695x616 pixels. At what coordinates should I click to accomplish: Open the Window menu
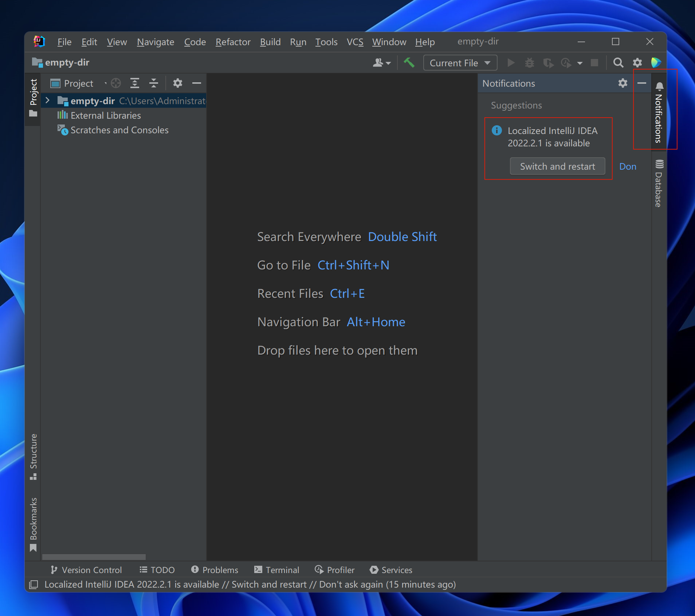click(389, 42)
